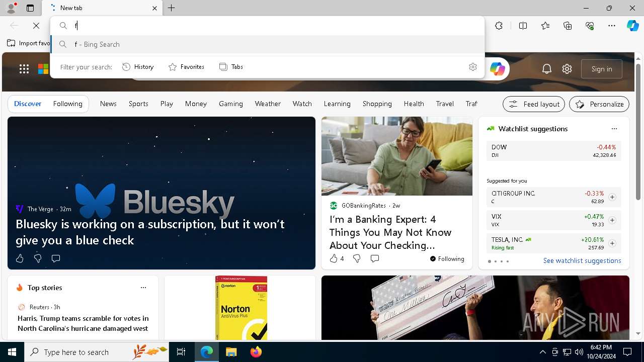Open the Travel category

[445, 104]
